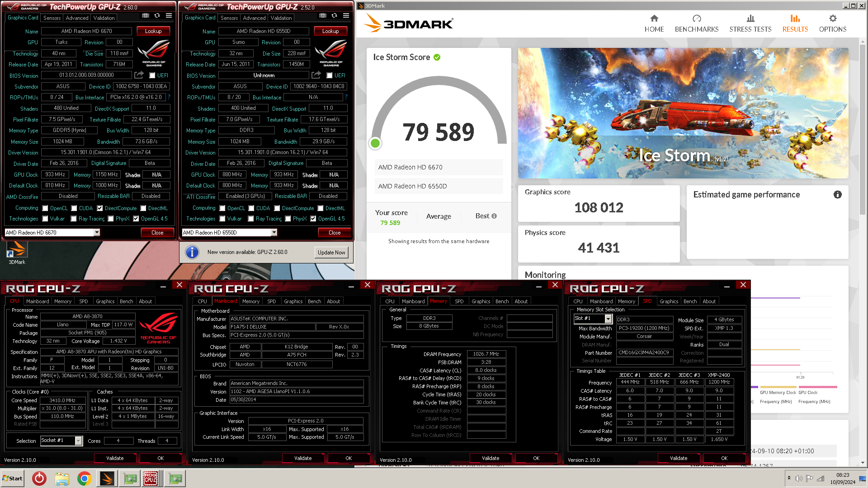Toggle UEFI checkbox in GPU-Z 2.52.0

(x=330, y=75)
